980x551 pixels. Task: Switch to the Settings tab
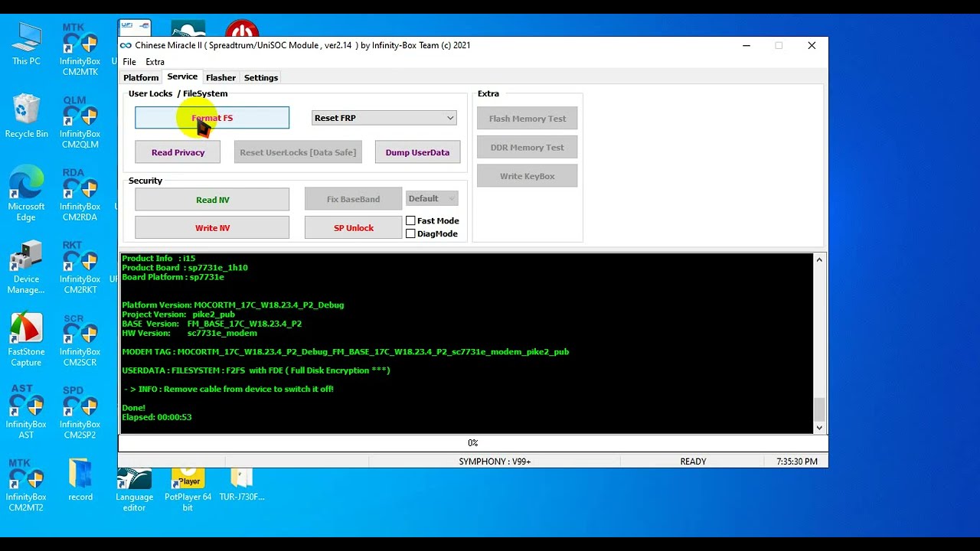(x=261, y=77)
